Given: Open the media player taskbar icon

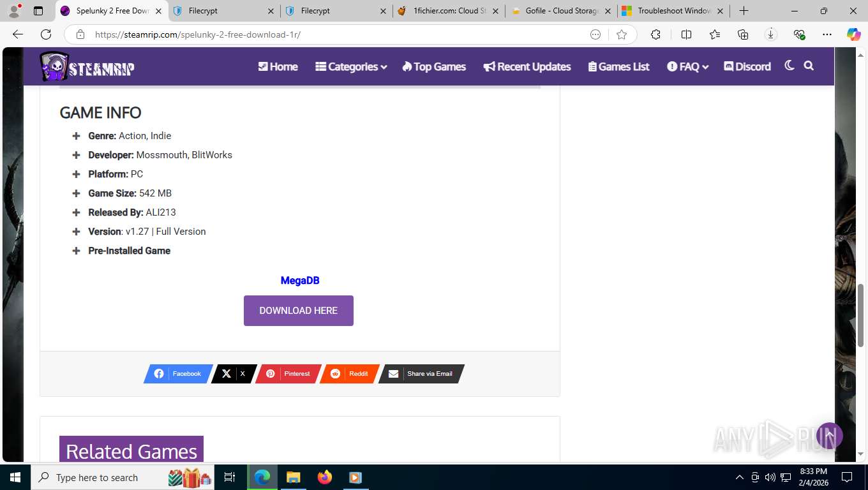Looking at the screenshot, I should point(355,477).
